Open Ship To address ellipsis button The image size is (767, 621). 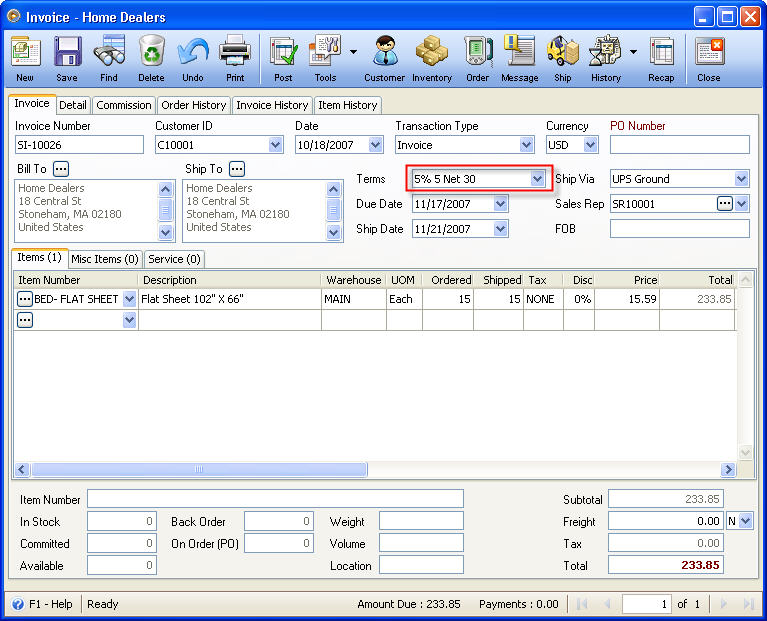coord(237,169)
